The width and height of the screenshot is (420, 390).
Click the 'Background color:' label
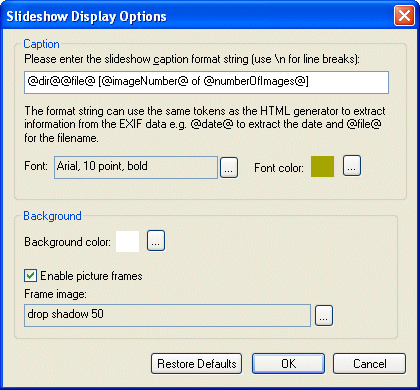click(x=67, y=242)
